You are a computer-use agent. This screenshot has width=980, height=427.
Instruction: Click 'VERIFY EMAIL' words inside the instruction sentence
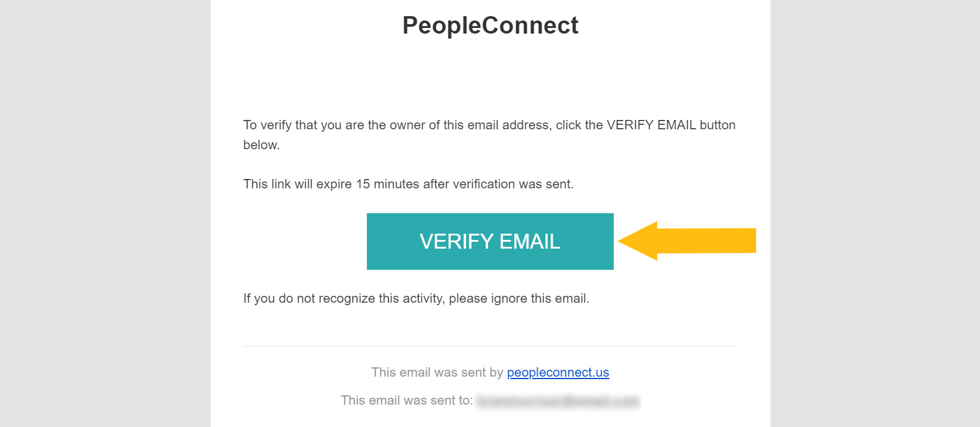[651, 125]
